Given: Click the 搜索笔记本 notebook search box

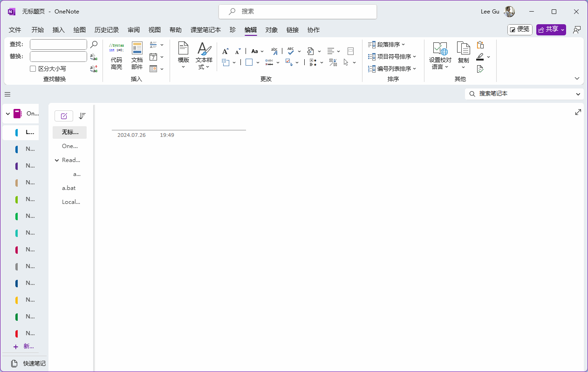Looking at the screenshot, I should 524,94.
